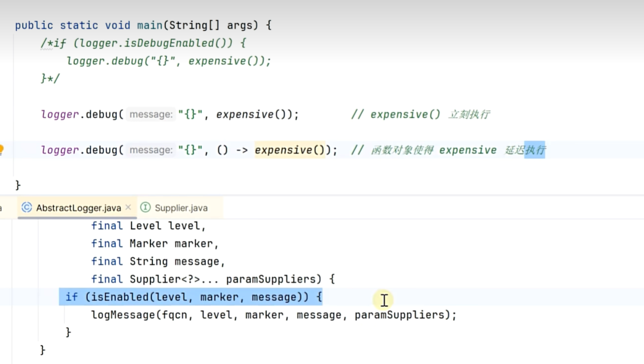Click the 'final Marker marker,' line
This screenshot has height=364, width=644.
(x=155, y=244)
